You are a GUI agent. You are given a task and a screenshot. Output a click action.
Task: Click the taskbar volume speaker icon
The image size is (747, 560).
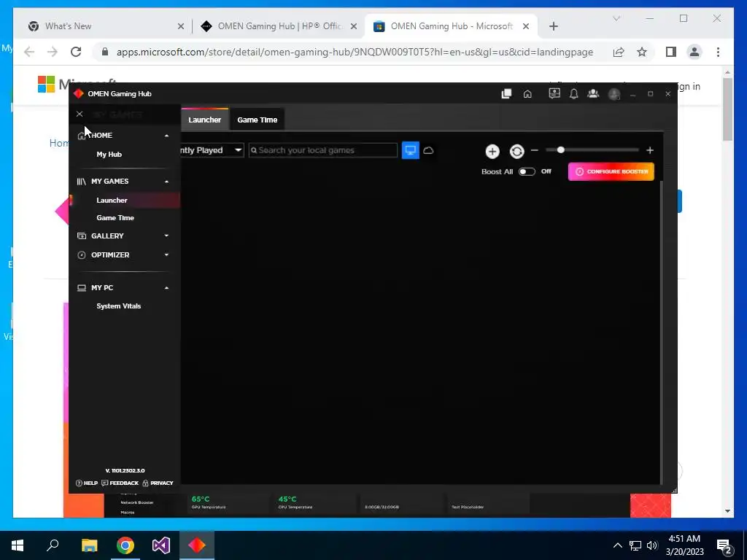(652, 545)
